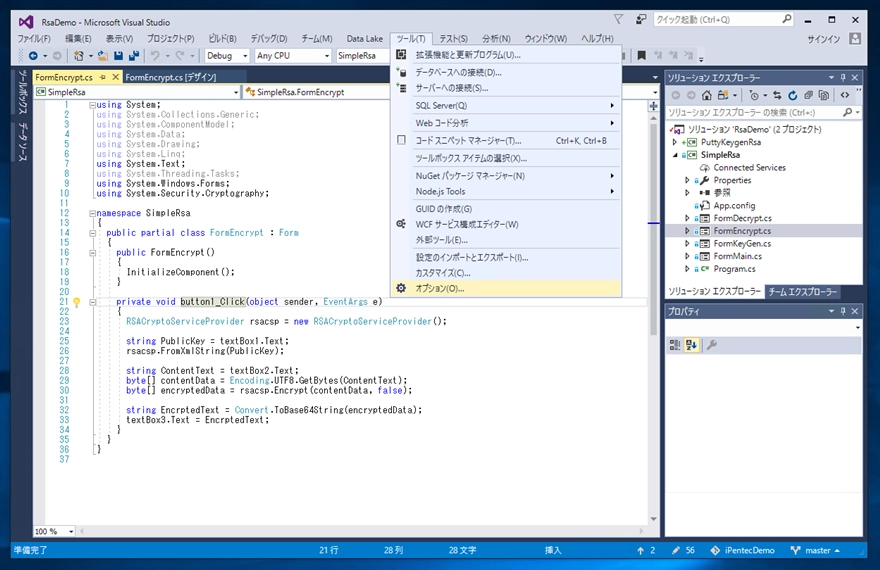Collapse the SimpleRsa project node
The width and height of the screenshot is (880, 570).
(x=675, y=155)
